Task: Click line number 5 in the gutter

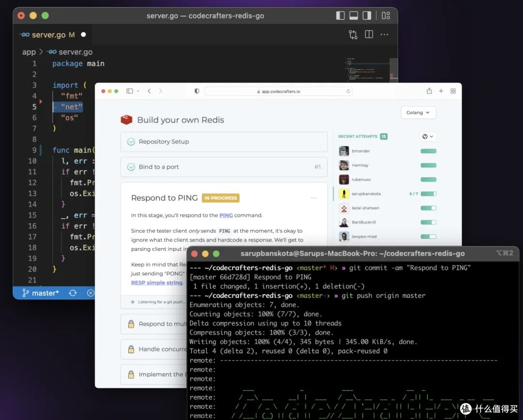Action: 34,107
